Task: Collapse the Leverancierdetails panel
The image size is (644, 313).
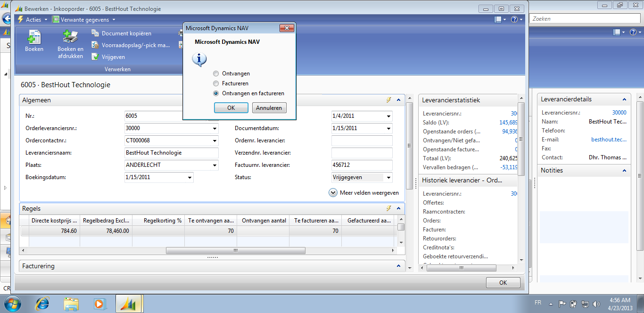Action: tap(625, 99)
